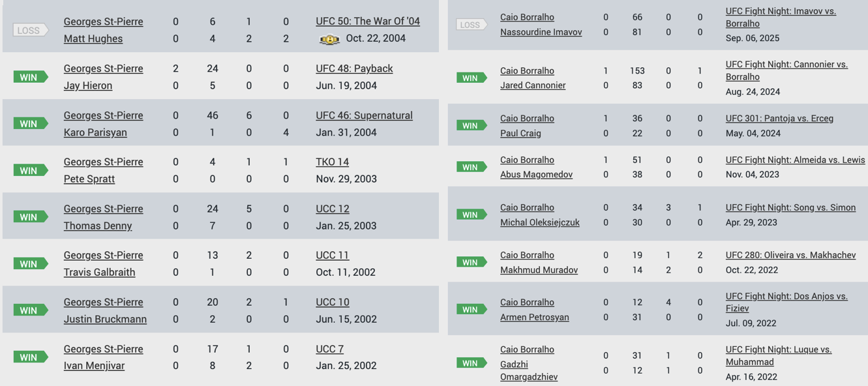This screenshot has height=386, width=868.
Task: Open the UFC 50: The War Of '04 event
Action: (368, 22)
